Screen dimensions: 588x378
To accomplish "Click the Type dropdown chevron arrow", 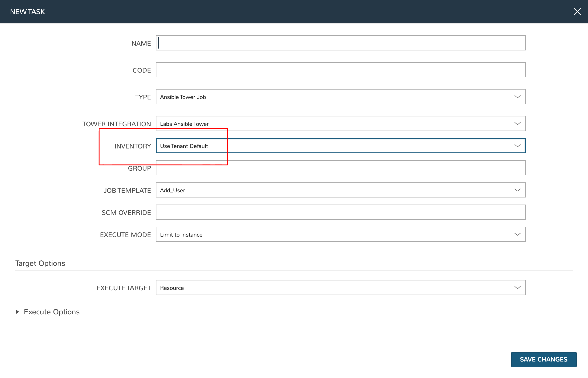I will point(517,97).
